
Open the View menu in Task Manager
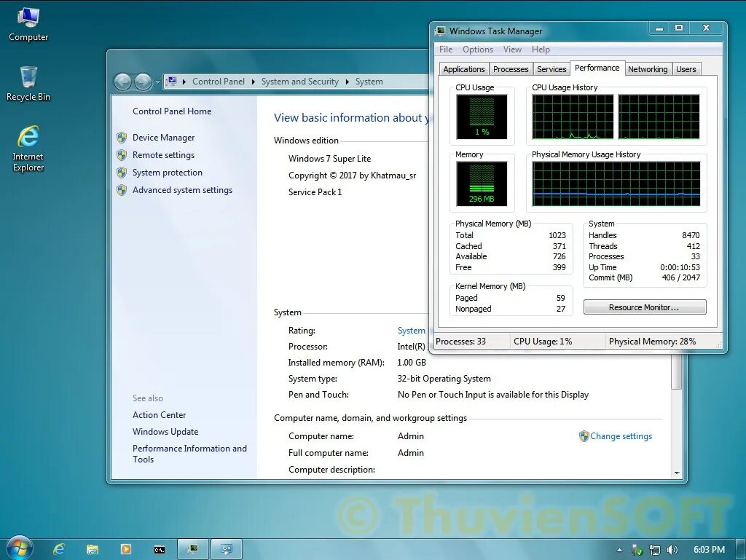coord(512,50)
